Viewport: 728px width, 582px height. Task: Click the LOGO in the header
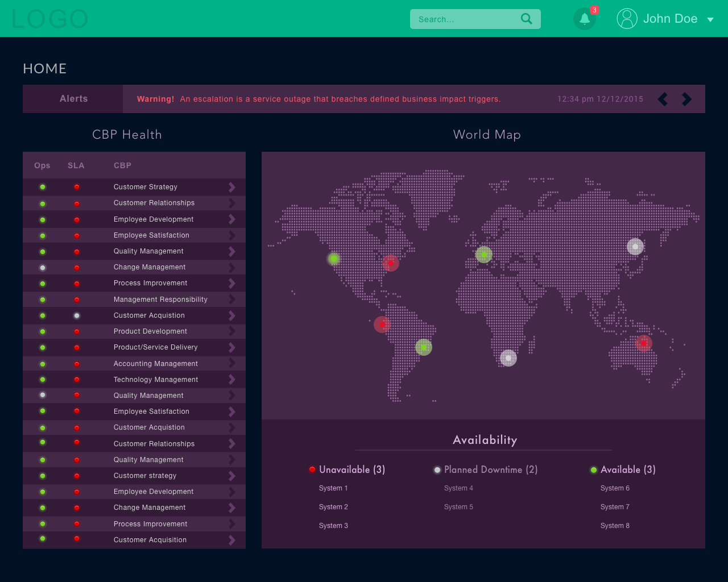pyautogui.click(x=49, y=19)
